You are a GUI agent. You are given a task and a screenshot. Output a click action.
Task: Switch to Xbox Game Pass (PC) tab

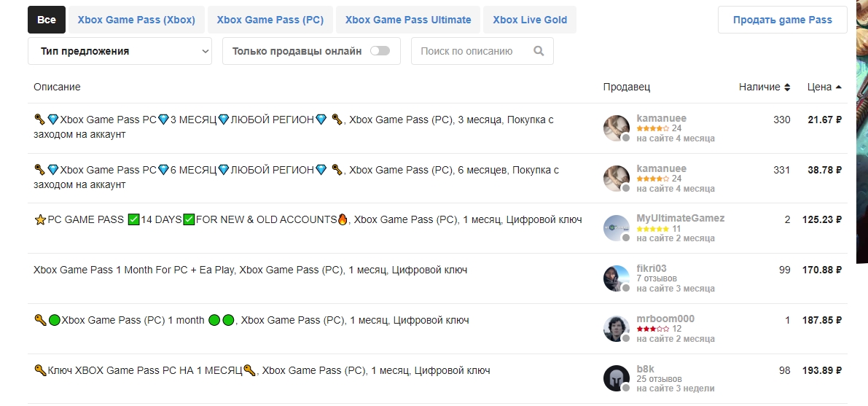point(270,20)
